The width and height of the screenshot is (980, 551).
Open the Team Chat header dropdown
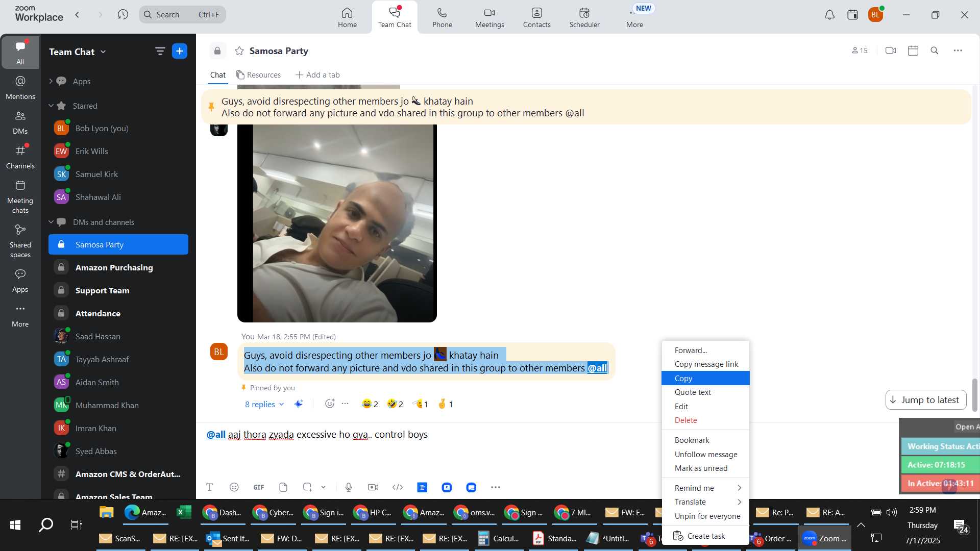click(x=103, y=52)
